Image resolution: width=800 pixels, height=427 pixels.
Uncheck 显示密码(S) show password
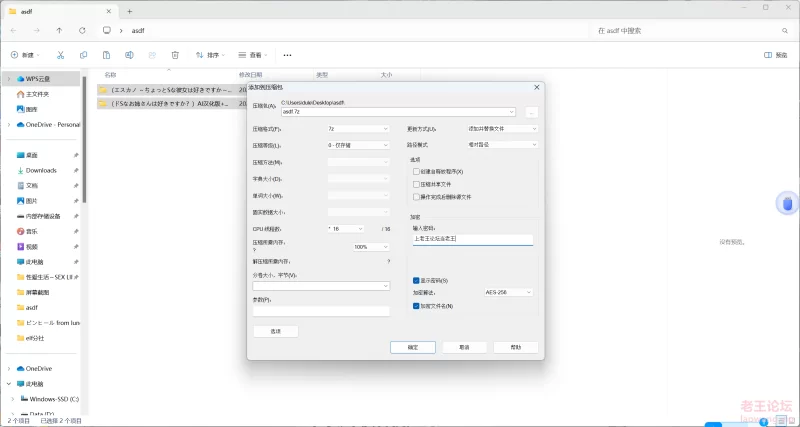click(x=416, y=281)
